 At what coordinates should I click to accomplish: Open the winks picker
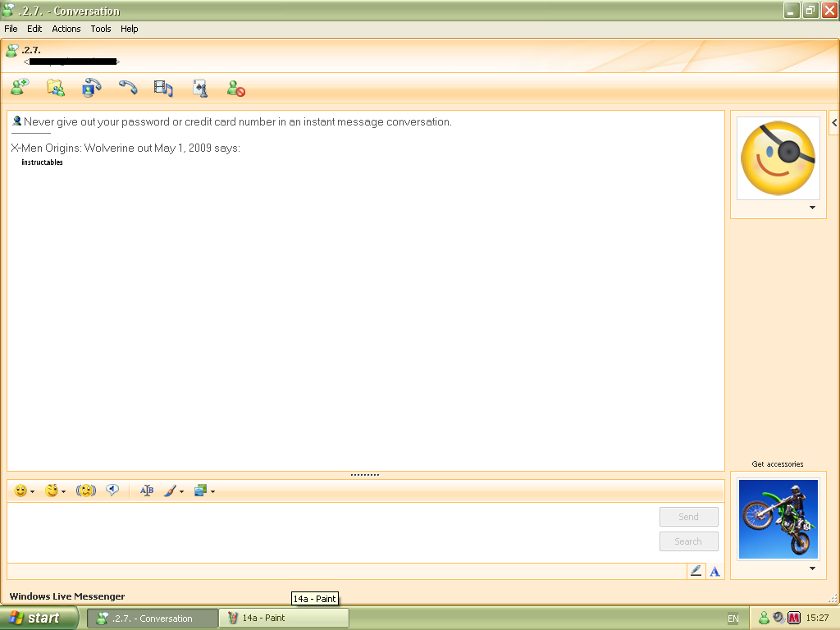pyautogui.click(x=52, y=491)
